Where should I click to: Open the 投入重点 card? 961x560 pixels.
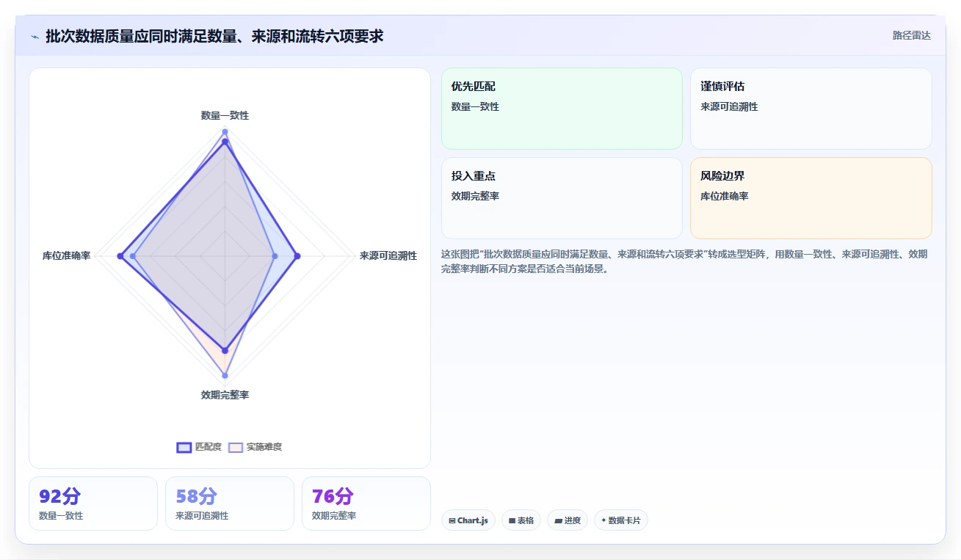click(x=562, y=198)
